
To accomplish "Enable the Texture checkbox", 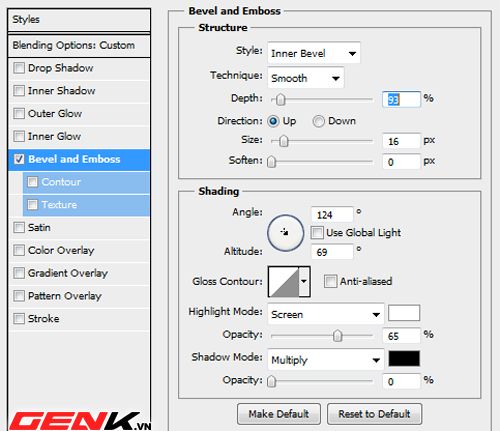I will coord(33,204).
